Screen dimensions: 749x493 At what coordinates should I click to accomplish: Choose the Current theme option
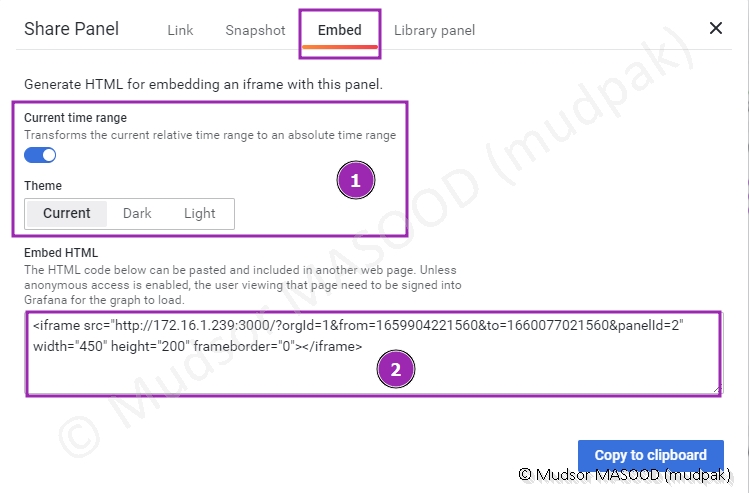click(67, 213)
